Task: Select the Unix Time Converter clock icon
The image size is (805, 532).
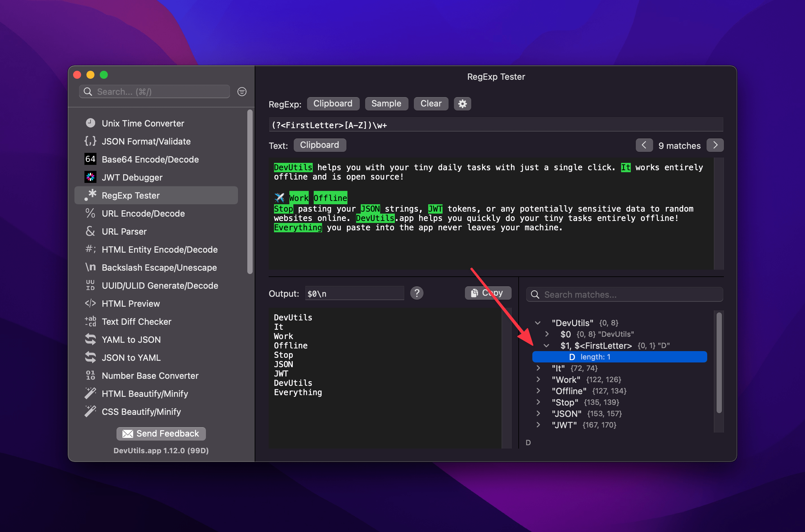Action: point(90,123)
